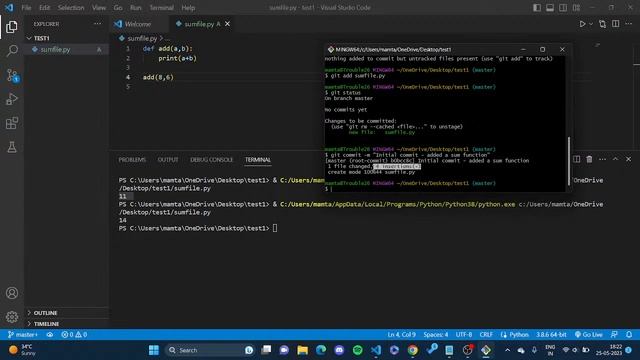Toggle the primary side bar layout icon
This screenshot has height=360, width=640.
pyautogui.click(x=537, y=8)
